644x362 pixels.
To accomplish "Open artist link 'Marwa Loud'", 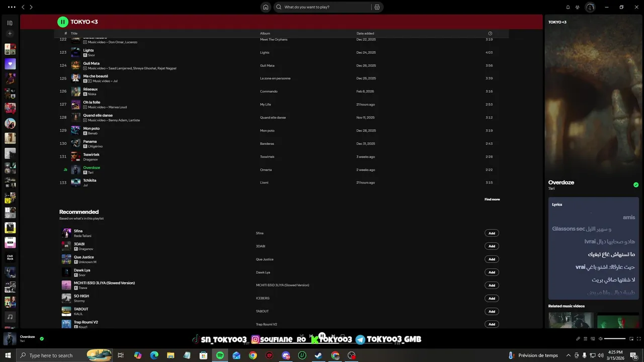I will 118,107.
